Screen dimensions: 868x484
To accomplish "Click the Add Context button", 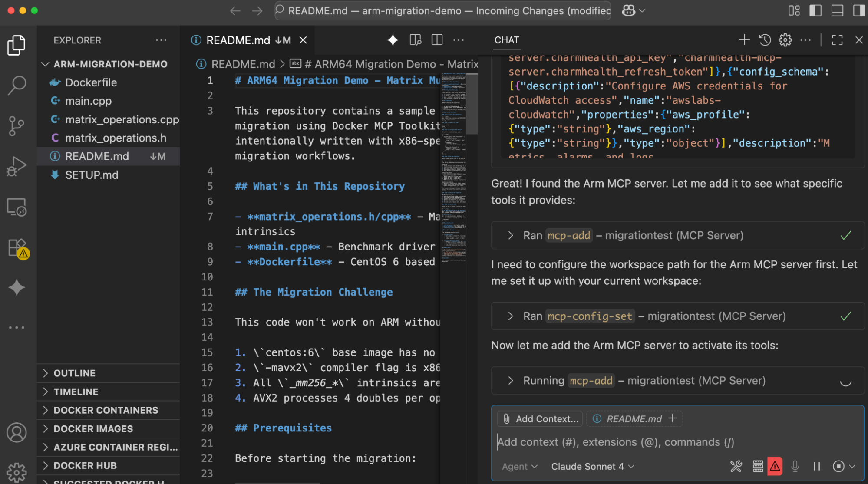I will 539,418.
